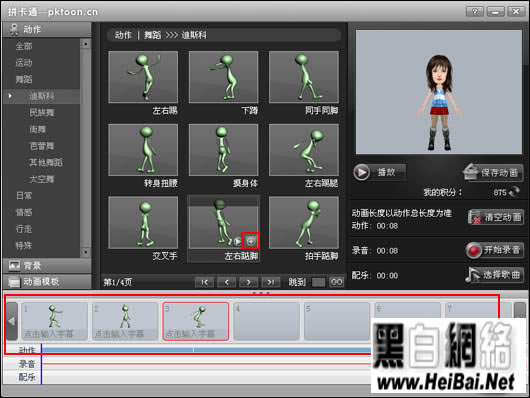Image resolution: width=530 pixels, height=398 pixels.
Task: Click category list scroll down arrow
Action: (x=86, y=252)
